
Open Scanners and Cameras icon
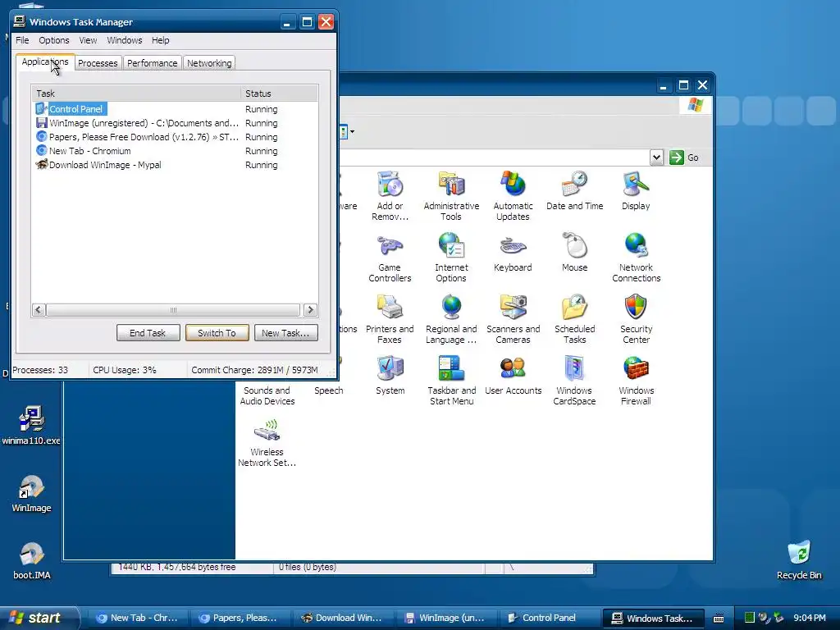click(513, 319)
